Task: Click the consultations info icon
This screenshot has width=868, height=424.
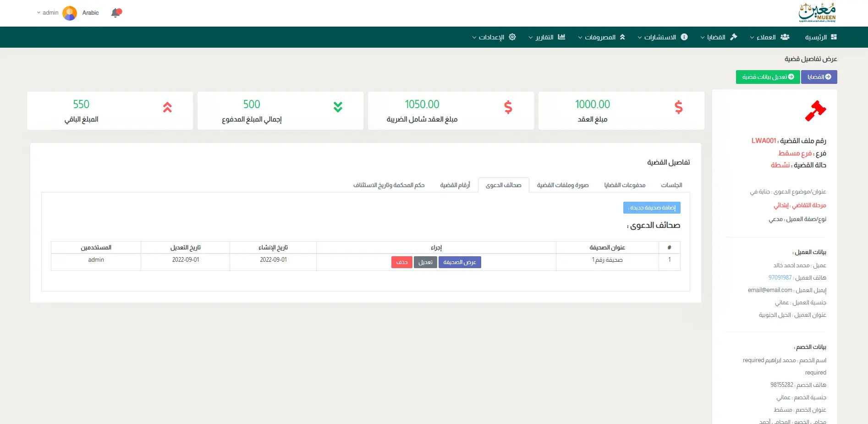Action: [684, 37]
